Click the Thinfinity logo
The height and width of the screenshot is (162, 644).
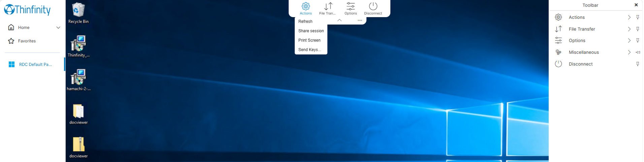(27, 9)
